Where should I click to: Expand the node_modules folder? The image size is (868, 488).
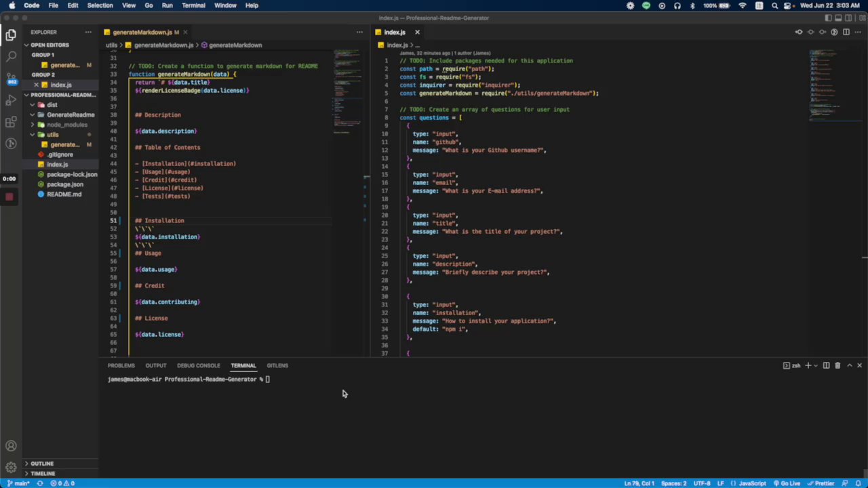tap(66, 125)
